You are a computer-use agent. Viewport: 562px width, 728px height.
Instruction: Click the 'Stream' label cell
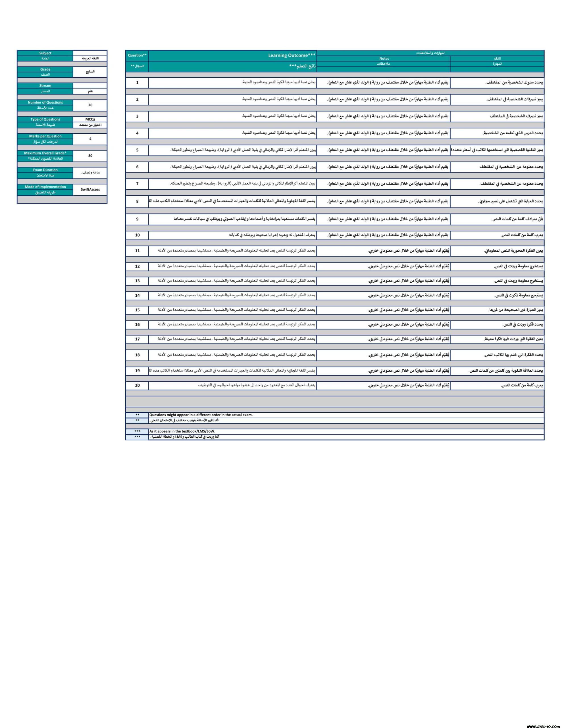tap(45, 86)
